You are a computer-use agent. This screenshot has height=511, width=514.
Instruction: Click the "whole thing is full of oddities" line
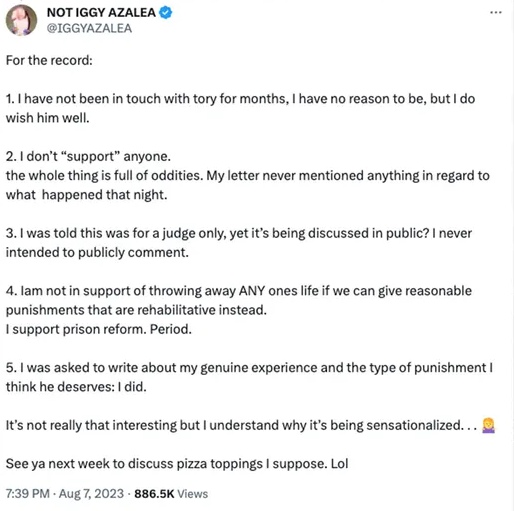click(x=248, y=176)
